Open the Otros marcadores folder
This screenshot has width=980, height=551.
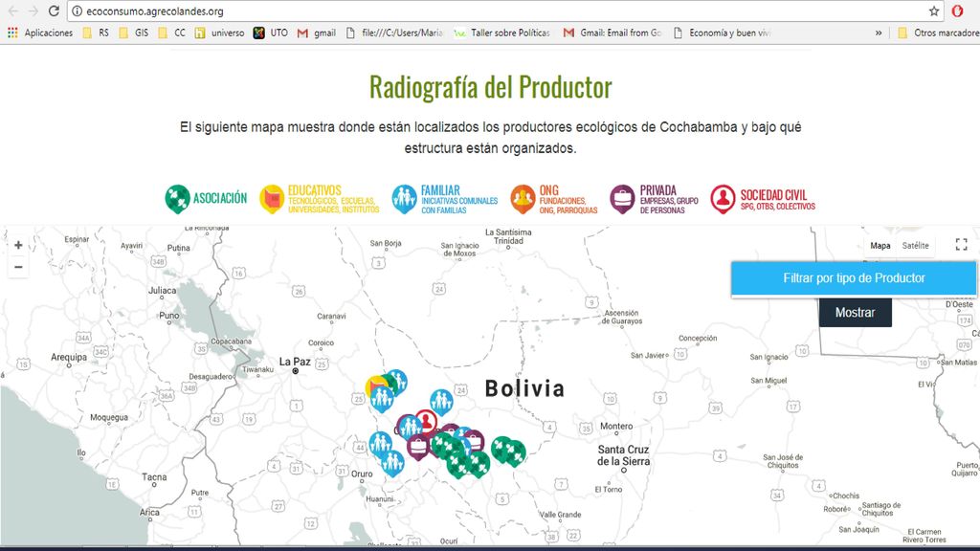[938, 33]
